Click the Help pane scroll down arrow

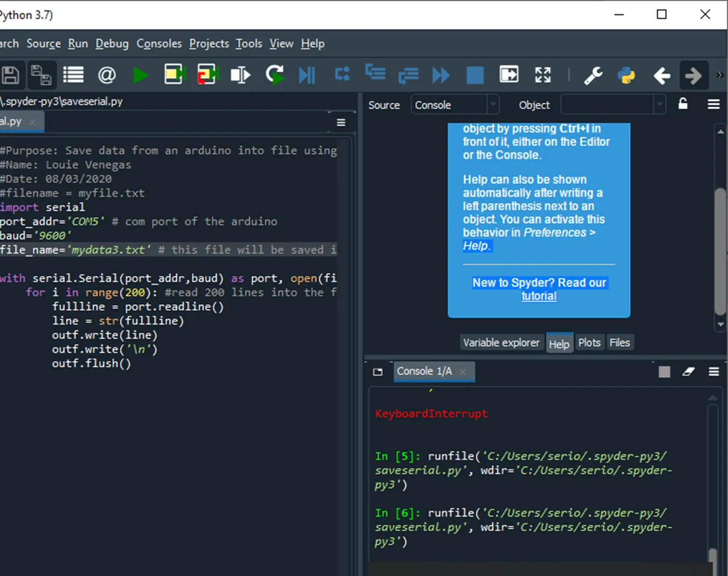(720, 325)
